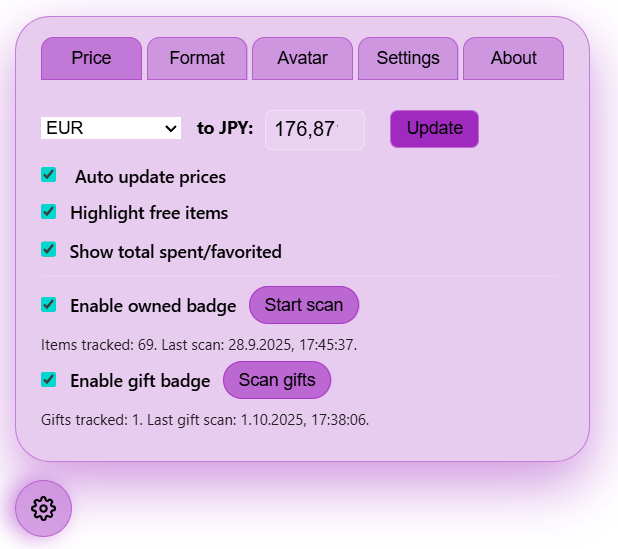Image resolution: width=618 pixels, height=549 pixels.
Task: Click the JPY exchange rate input field
Action: (x=314, y=129)
